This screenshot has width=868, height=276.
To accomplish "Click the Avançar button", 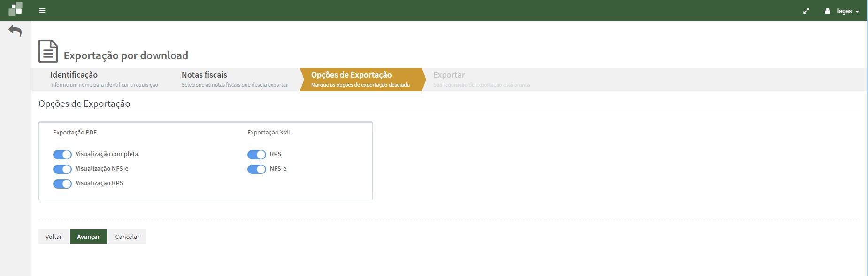I will [x=88, y=237].
